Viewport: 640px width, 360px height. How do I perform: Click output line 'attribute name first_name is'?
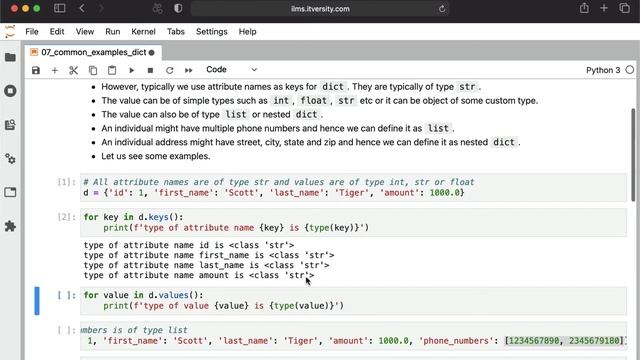click(x=209, y=255)
